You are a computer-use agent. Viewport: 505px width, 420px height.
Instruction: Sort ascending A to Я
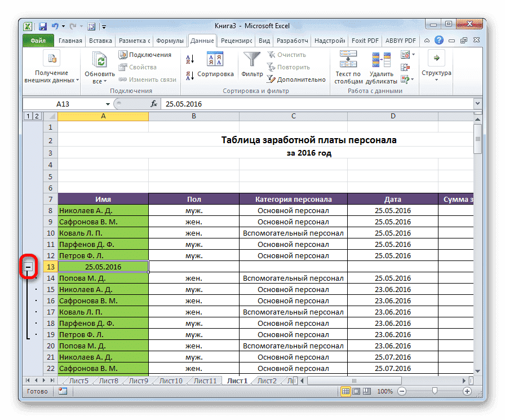pyautogui.click(x=190, y=59)
